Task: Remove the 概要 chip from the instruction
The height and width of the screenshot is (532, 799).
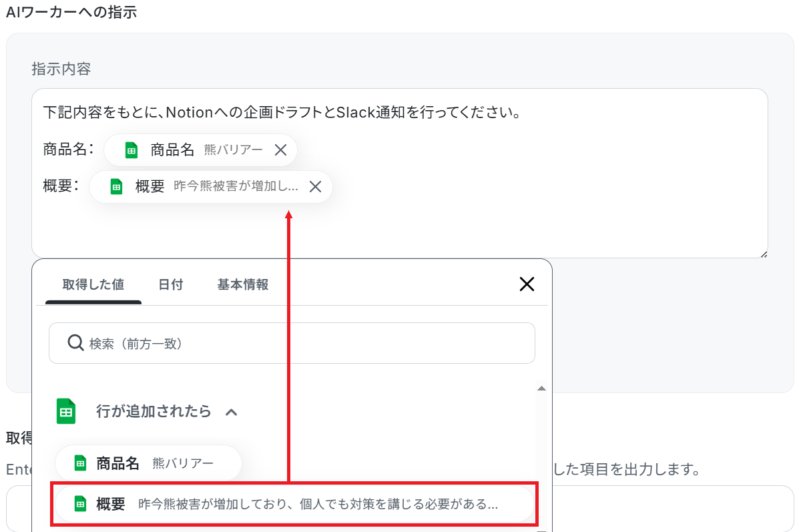Action: tap(316, 186)
